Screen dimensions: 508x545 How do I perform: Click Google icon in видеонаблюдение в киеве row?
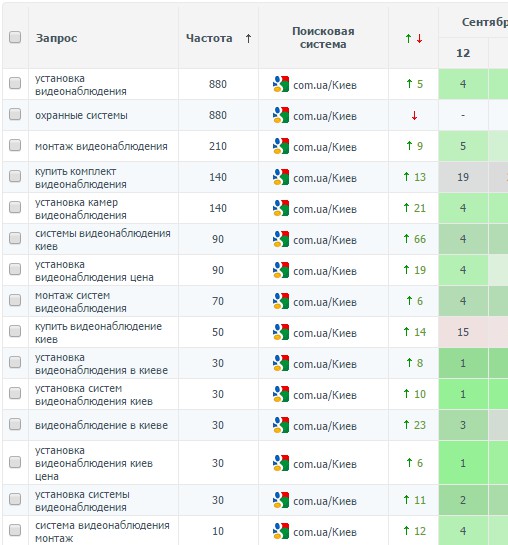coord(281,425)
